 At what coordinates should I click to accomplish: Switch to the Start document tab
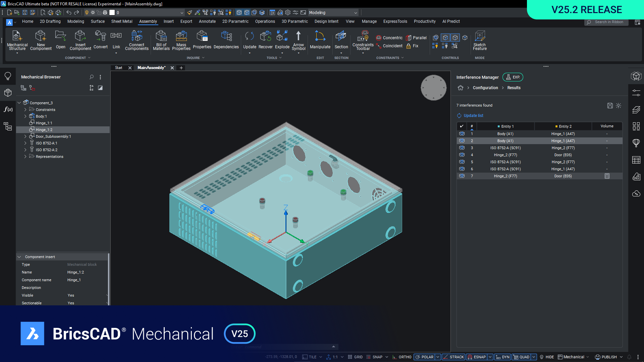tap(118, 68)
